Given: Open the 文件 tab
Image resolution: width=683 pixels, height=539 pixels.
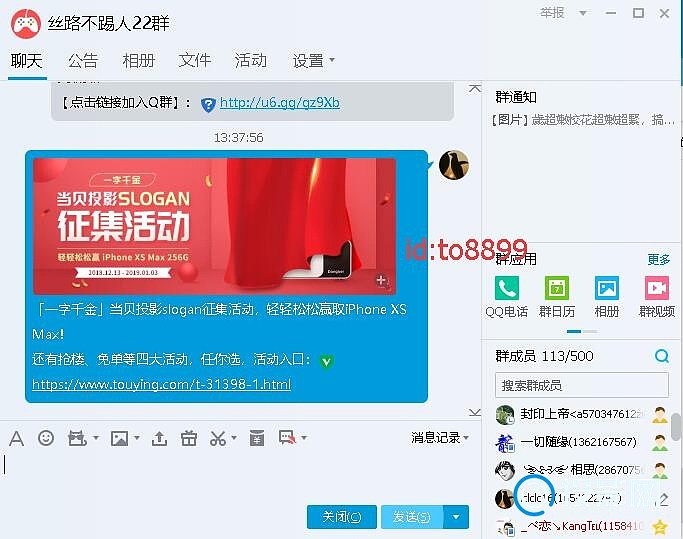Looking at the screenshot, I should [x=194, y=61].
